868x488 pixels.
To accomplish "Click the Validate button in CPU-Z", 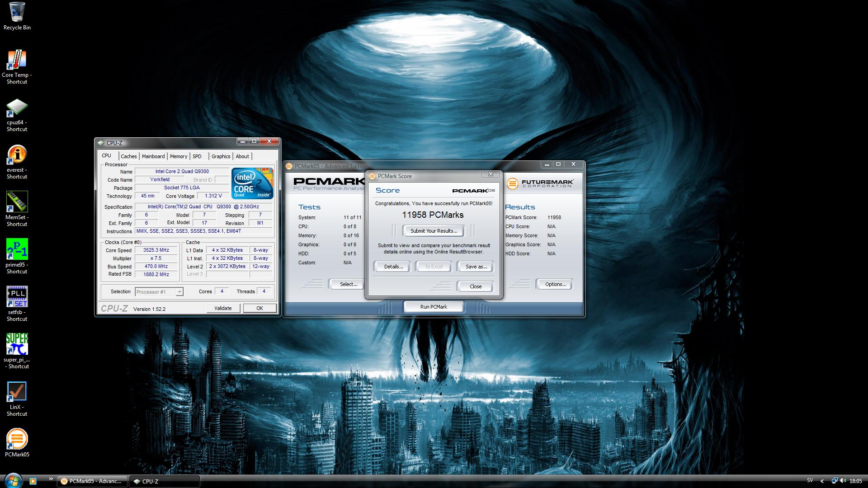I will tap(223, 308).
